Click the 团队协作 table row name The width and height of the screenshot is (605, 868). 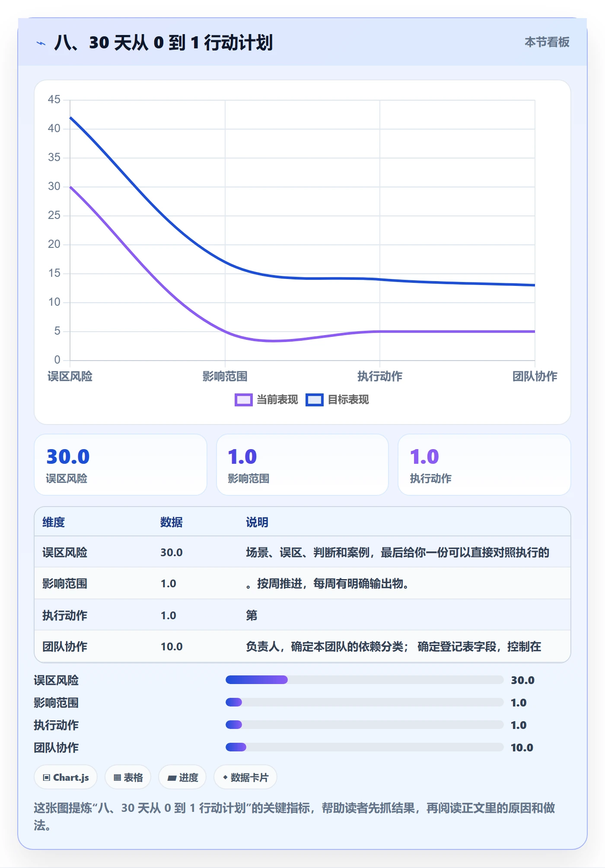(x=65, y=646)
